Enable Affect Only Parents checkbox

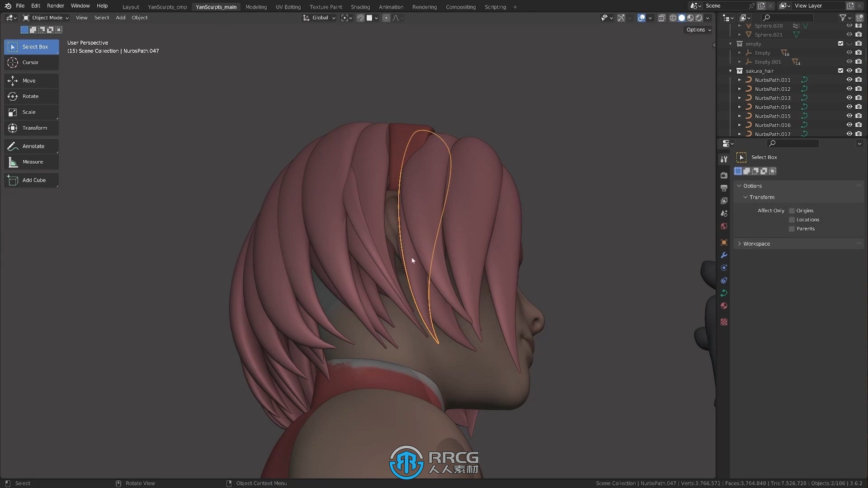tap(792, 229)
